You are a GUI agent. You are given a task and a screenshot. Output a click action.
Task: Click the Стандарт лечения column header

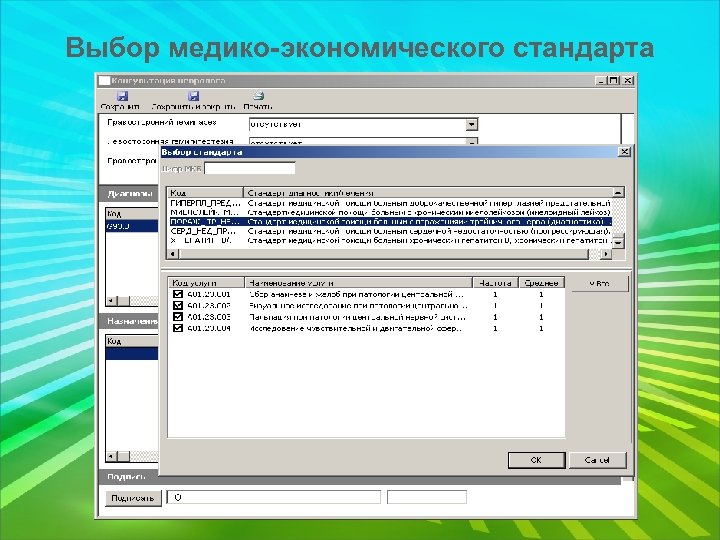point(428,192)
